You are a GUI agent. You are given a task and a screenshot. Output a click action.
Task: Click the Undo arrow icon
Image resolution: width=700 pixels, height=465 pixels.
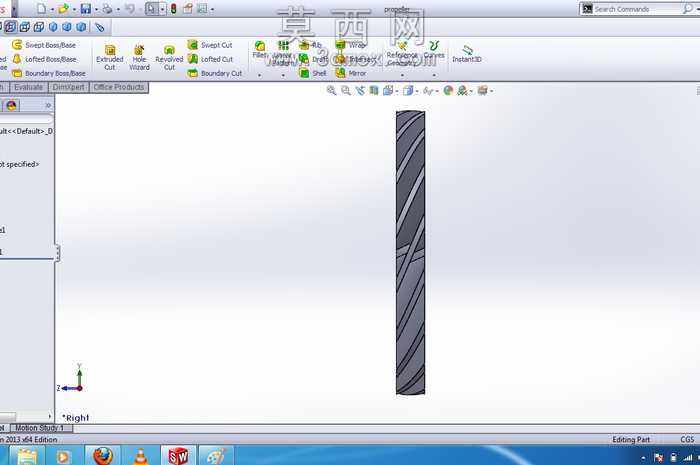coord(130,8)
